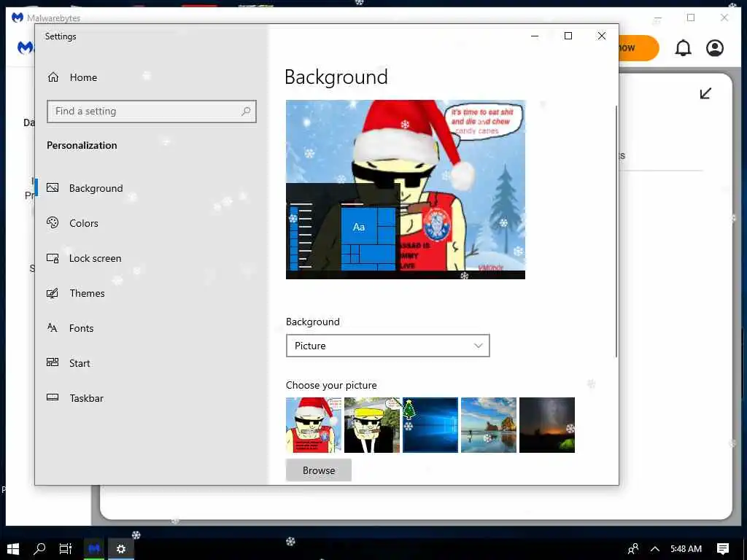
Task: Open the Start settings page
Action: click(80, 363)
